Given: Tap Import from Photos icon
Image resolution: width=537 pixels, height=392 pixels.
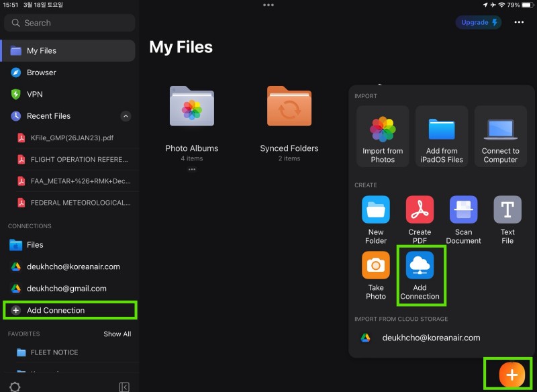Looking at the screenshot, I should 383,130.
